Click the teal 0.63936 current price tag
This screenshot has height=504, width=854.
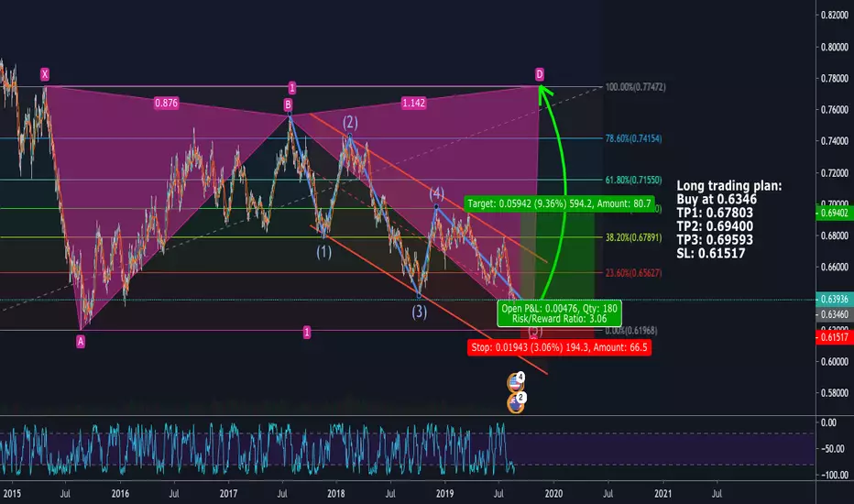(835, 299)
